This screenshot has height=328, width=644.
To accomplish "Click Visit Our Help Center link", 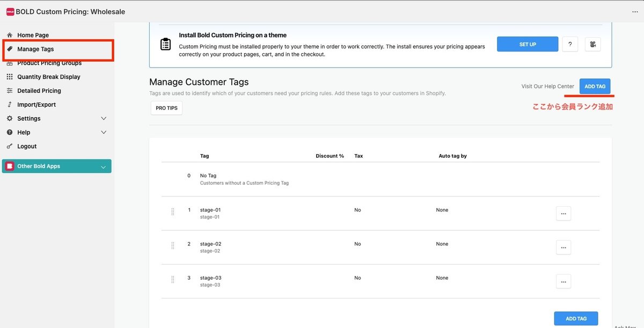I will click(x=547, y=86).
